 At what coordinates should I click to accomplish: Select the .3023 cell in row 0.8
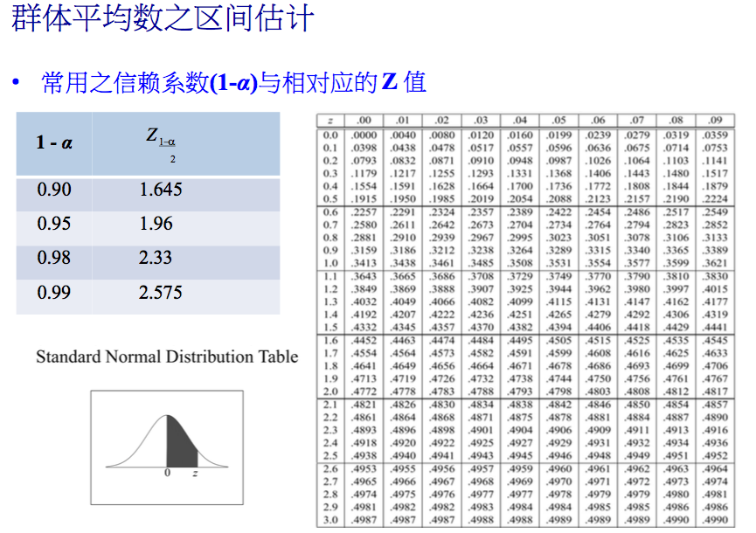click(x=559, y=238)
